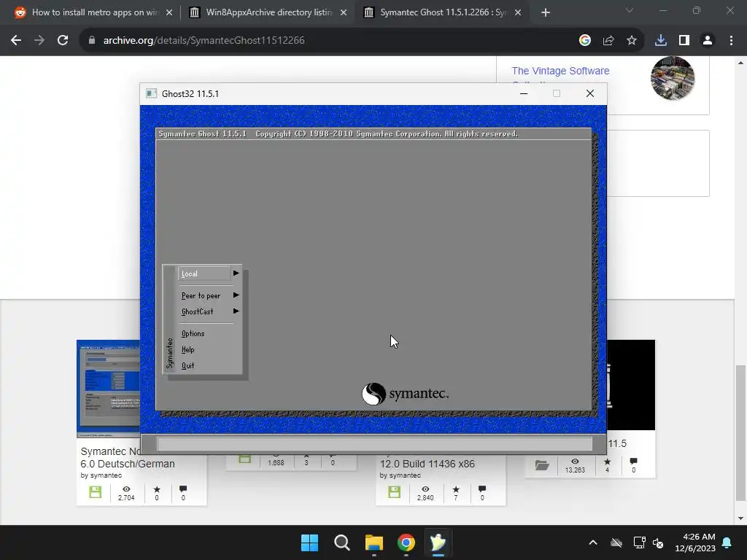Click the views eye icon showing 2,704
This screenshot has width=747, height=560.
(x=126, y=489)
